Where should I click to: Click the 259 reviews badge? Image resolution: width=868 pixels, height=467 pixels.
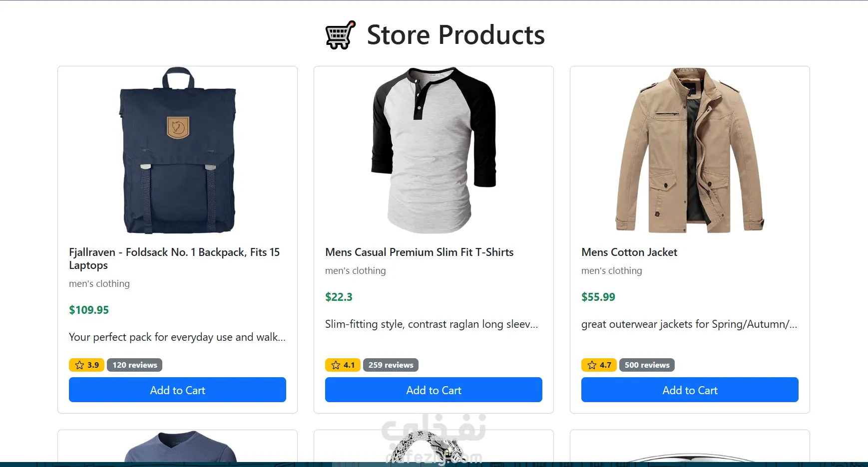tap(391, 365)
